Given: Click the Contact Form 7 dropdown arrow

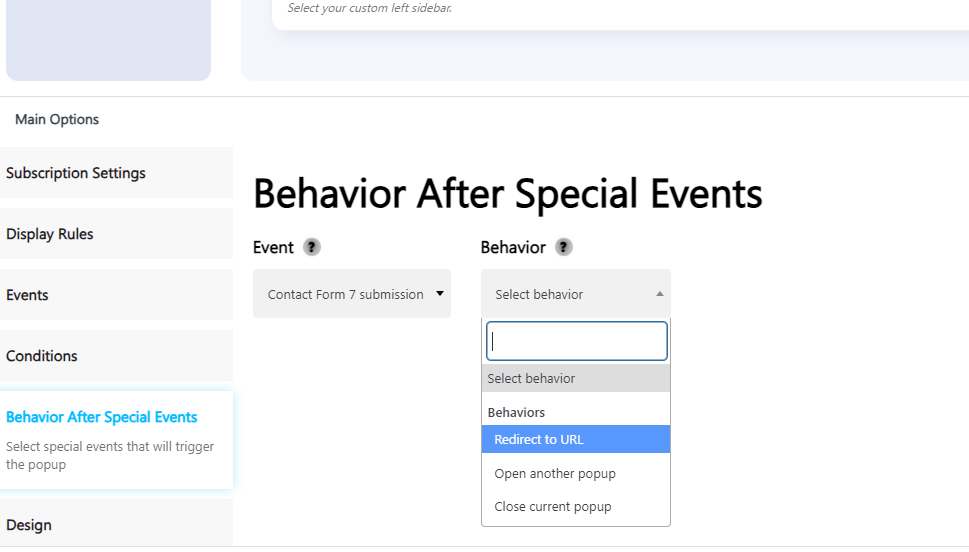Looking at the screenshot, I should pos(440,294).
